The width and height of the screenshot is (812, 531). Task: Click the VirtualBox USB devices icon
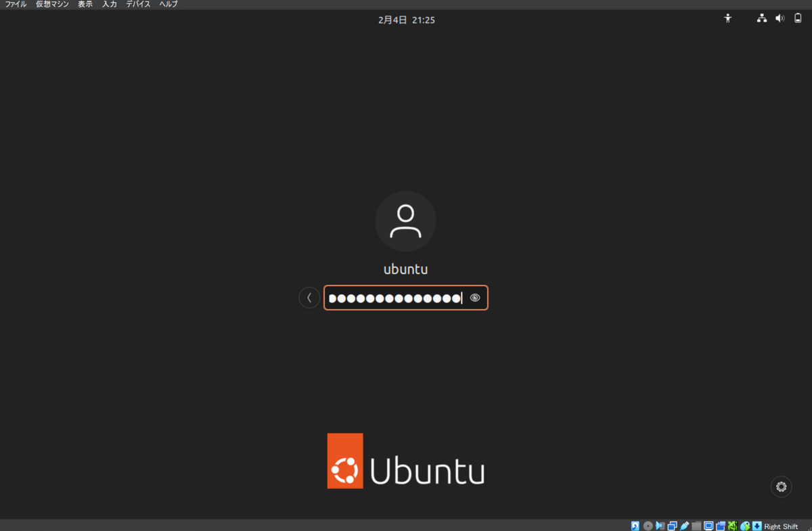point(684,526)
